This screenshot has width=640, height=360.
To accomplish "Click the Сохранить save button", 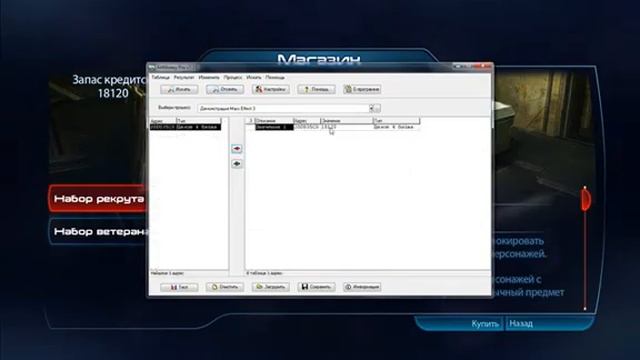I will (316, 287).
